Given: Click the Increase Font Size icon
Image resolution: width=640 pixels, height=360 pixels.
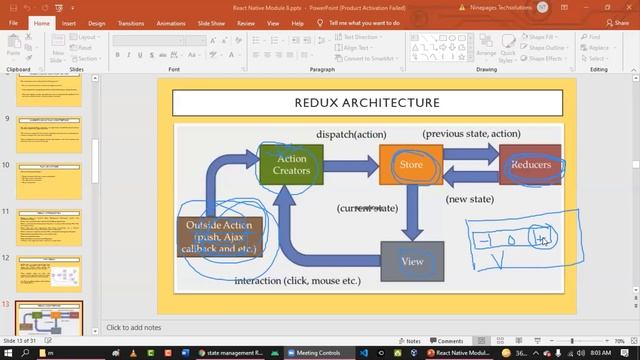Looking at the screenshot, I should (x=213, y=40).
